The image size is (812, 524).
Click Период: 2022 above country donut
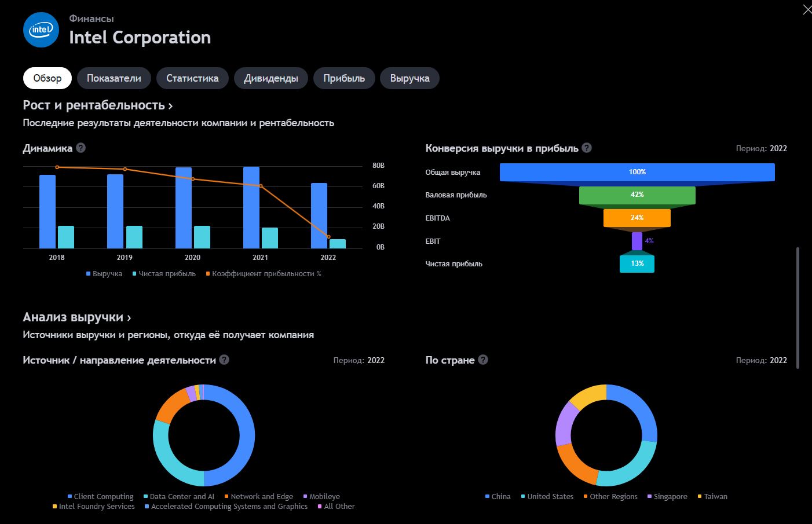[762, 360]
